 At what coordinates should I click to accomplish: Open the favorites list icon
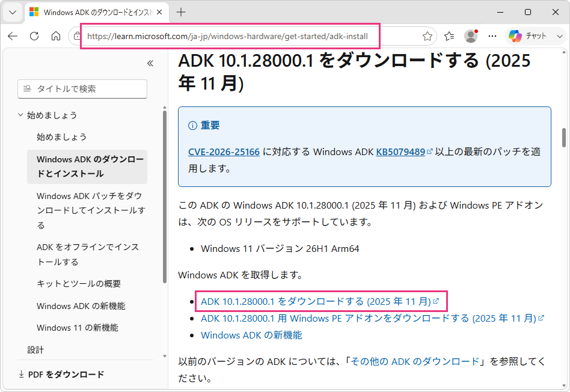click(x=449, y=36)
